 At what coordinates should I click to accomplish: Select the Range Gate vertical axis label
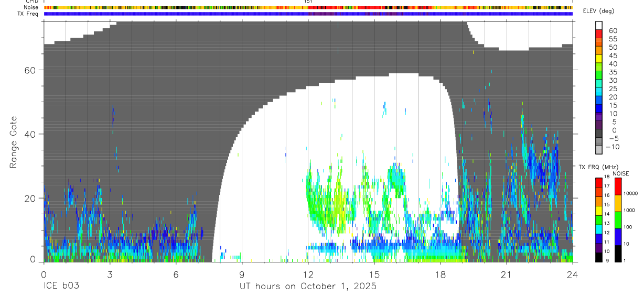point(14,142)
